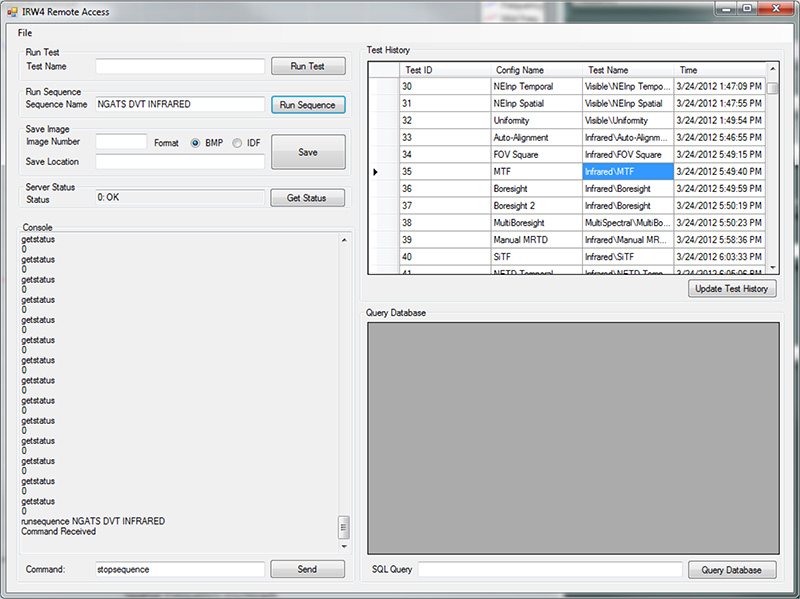Click the Save image button
The image size is (800, 599).
308,152
